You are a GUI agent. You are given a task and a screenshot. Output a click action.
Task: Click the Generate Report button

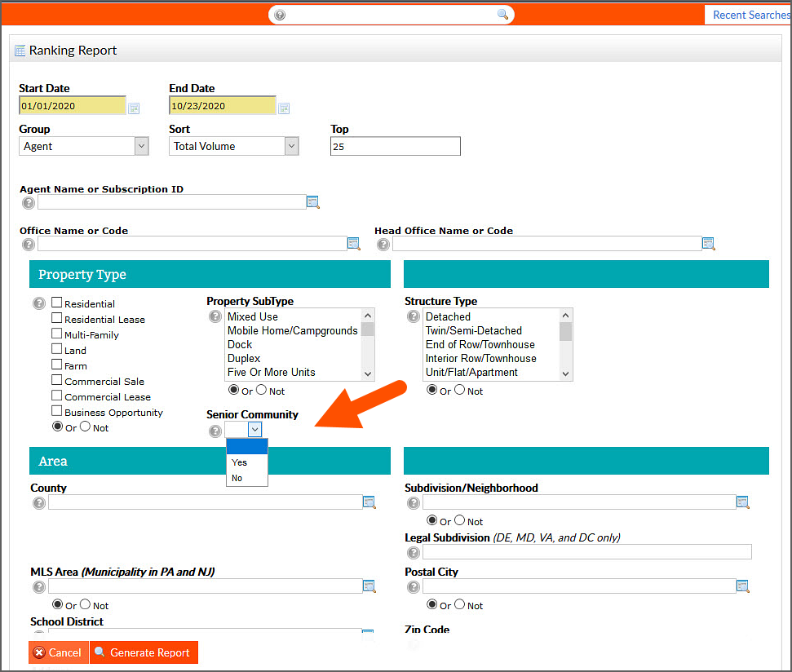click(x=144, y=652)
